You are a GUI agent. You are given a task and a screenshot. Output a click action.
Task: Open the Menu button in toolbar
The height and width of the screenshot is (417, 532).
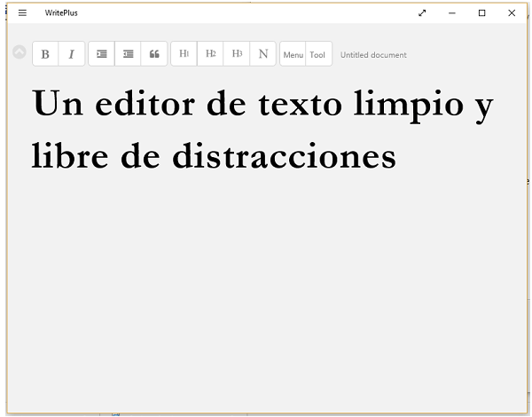point(293,54)
